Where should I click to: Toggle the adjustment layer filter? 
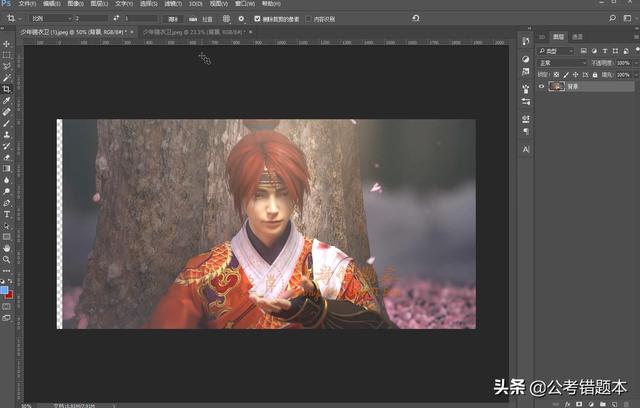tap(594, 51)
